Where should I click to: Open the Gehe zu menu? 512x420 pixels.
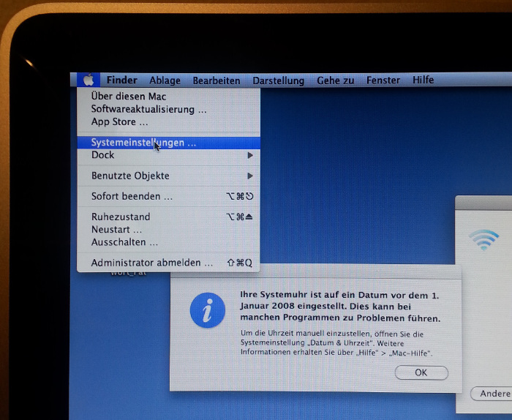point(335,80)
